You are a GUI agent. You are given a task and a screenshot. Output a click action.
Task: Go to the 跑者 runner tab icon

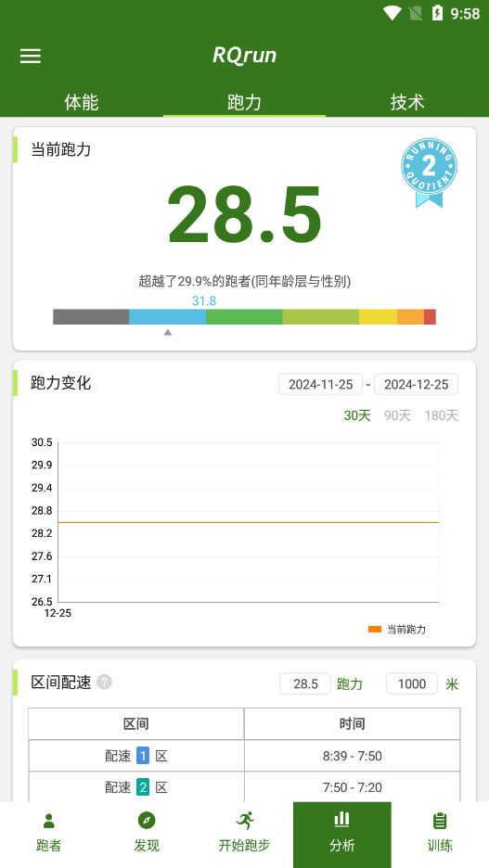[x=49, y=821]
